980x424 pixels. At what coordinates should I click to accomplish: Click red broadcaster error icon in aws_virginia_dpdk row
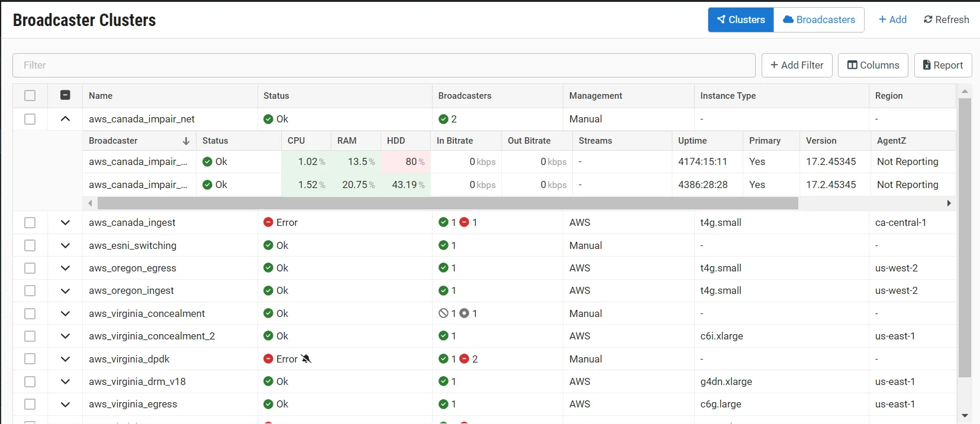click(465, 359)
